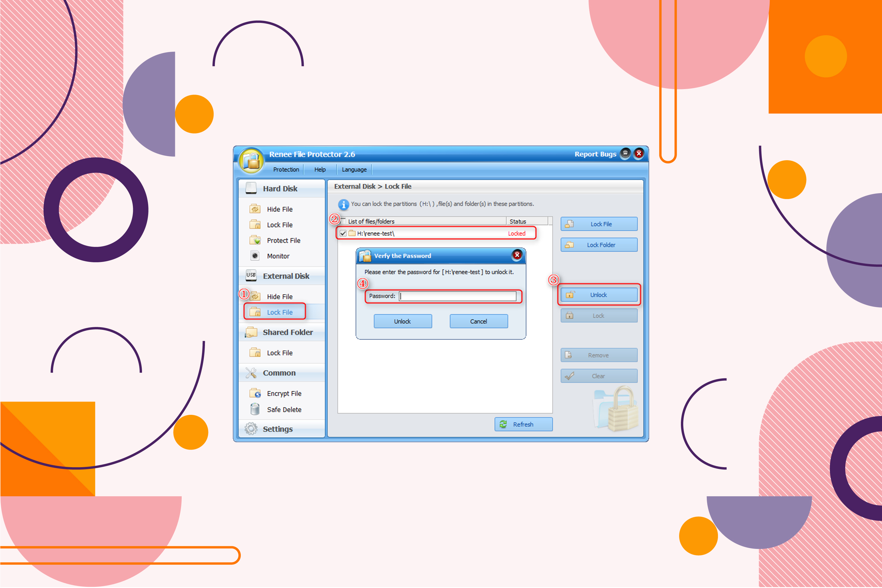
Task: Sort by the Status column header
Action: pos(527,221)
